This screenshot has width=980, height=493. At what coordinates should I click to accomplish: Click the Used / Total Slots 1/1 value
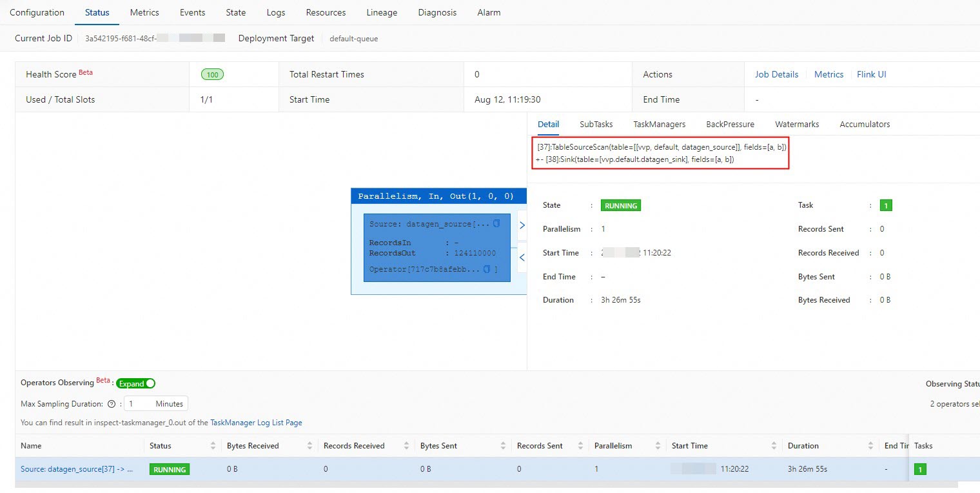(x=207, y=99)
